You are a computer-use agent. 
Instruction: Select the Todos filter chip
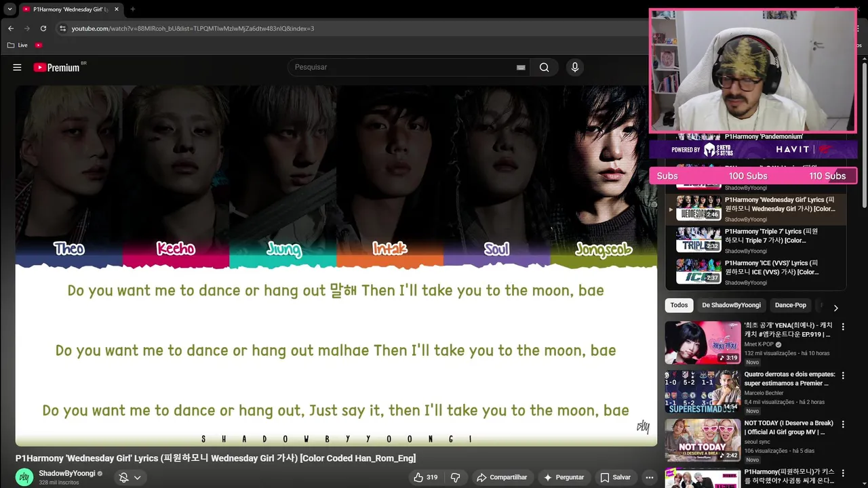679,305
